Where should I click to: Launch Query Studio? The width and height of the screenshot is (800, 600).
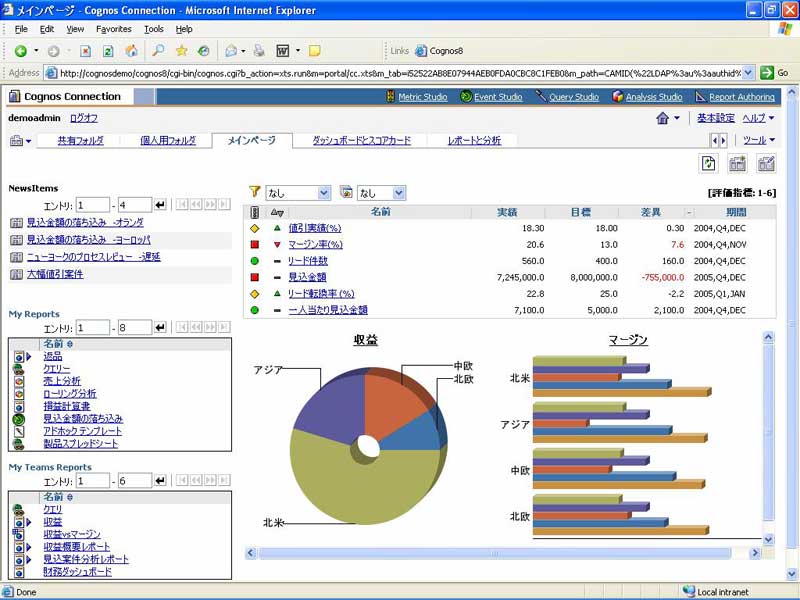[x=574, y=97]
